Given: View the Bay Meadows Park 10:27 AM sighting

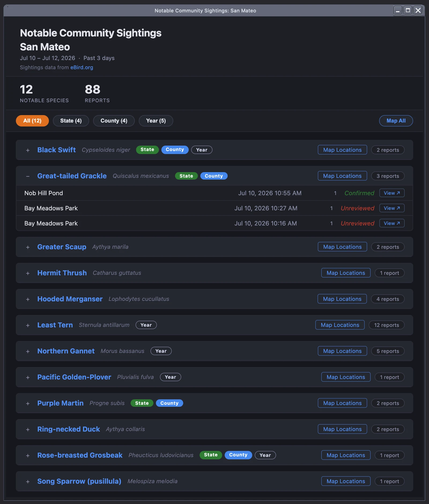Looking at the screenshot, I should 392,208.
